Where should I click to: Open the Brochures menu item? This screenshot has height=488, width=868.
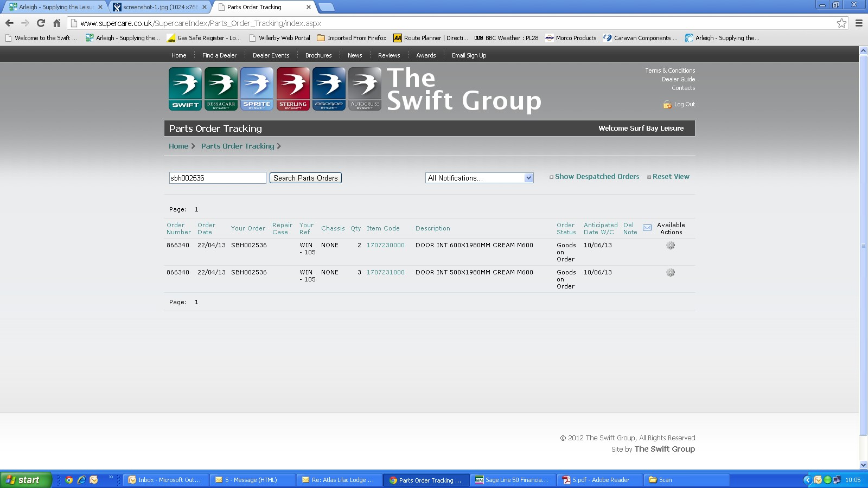coord(318,55)
